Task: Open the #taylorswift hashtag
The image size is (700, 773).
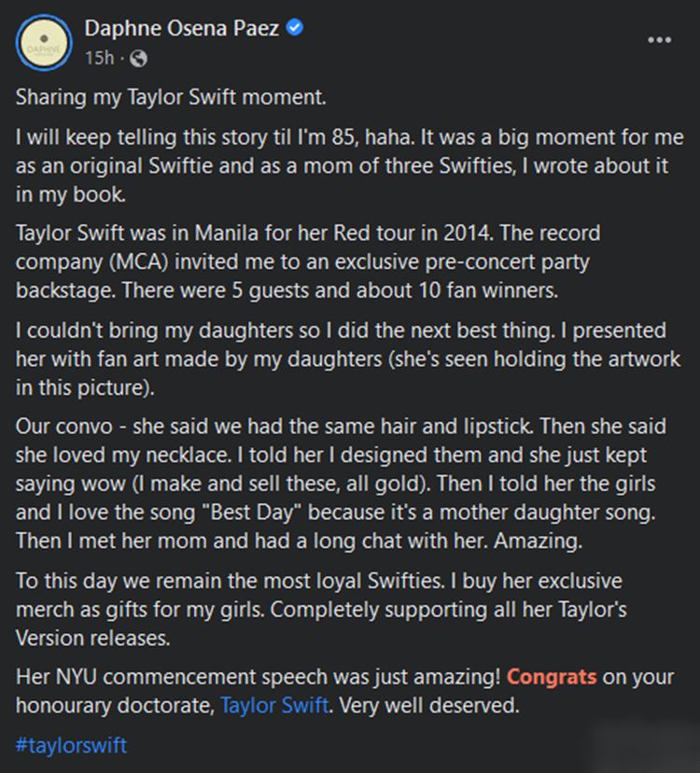Action: click(x=72, y=745)
